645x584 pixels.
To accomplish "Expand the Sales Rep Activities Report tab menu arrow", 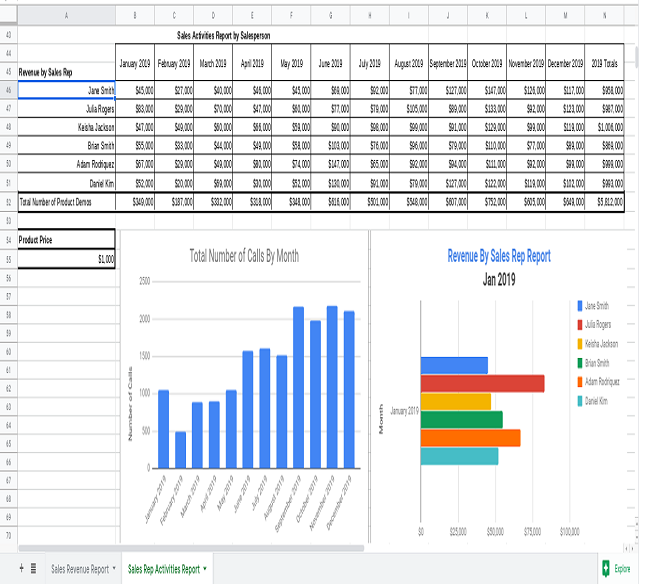I will (205, 568).
